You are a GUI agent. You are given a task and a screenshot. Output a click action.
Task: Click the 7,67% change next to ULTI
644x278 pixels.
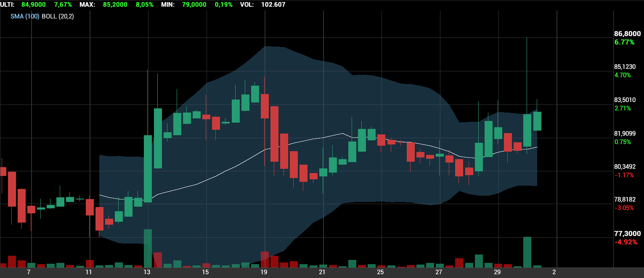pyautogui.click(x=63, y=5)
